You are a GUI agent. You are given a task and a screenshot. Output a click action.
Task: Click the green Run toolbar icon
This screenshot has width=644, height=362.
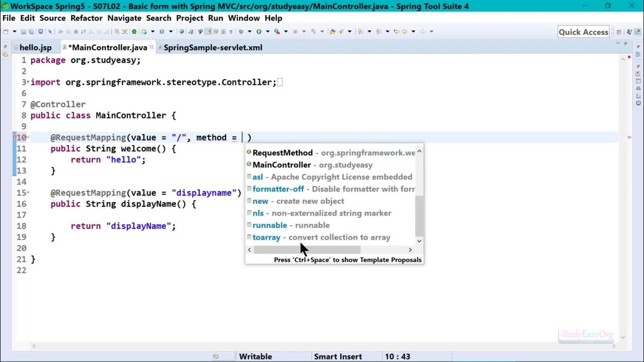tap(259, 32)
